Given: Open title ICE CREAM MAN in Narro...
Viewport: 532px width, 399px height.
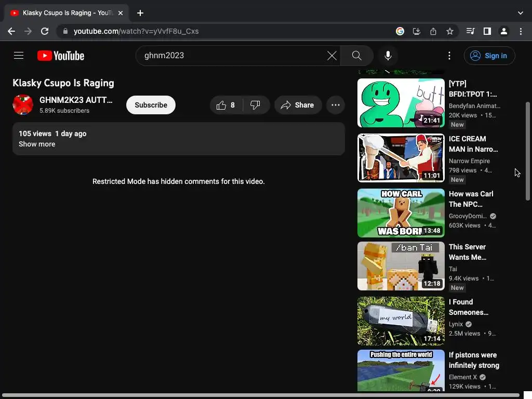Looking at the screenshot, I should click(x=473, y=144).
